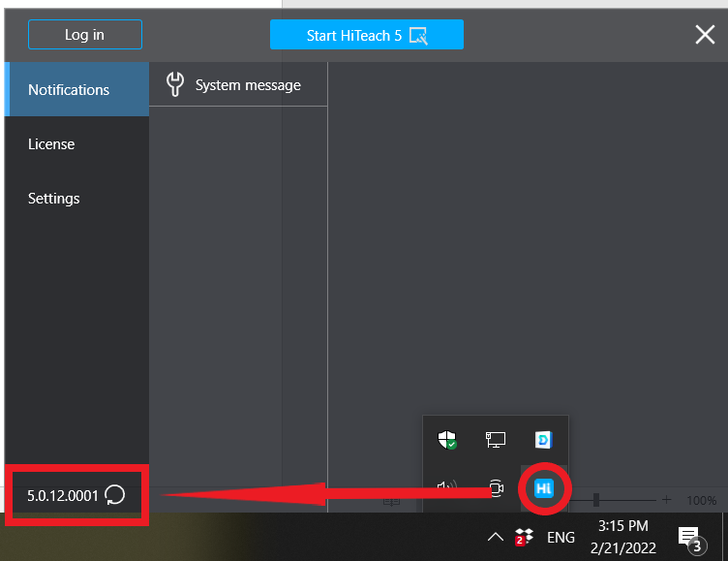The height and width of the screenshot is (561, 728).
Task: Click the camera tray icon
Action: (x=497, y=488)
